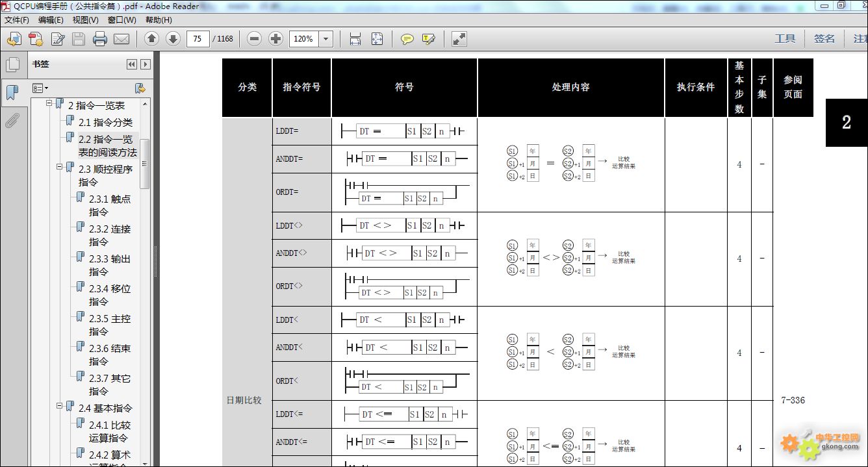Select bookmark '2.2 指令一览表的阅读方法'
Viewport: 868px width, 467px height.
click(x=108, y=145)
